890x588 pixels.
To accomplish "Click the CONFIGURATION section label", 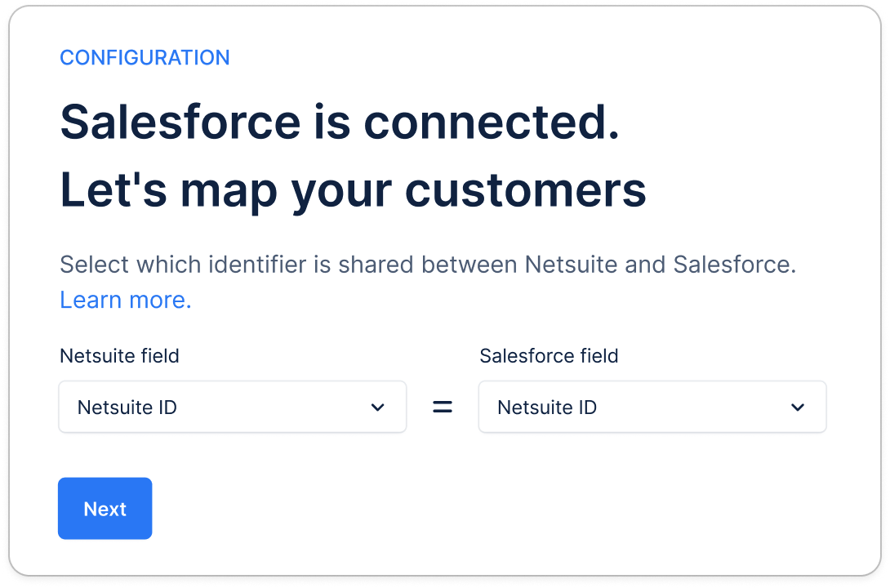I will (x=145, y=58).
